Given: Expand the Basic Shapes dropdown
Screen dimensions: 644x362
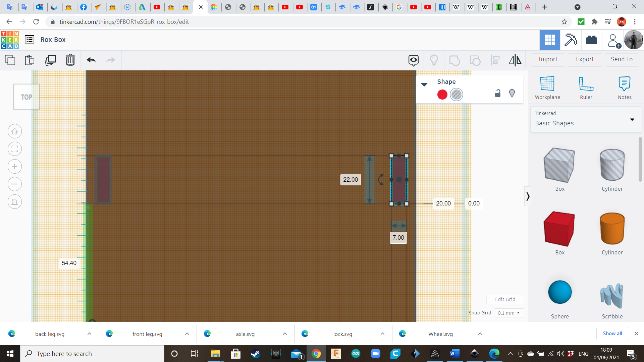Looking at the screenshot, I should (632, 119).
